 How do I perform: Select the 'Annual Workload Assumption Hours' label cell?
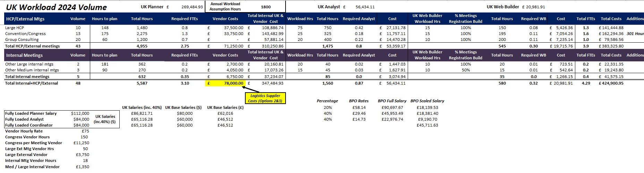(x=225, y=7)
